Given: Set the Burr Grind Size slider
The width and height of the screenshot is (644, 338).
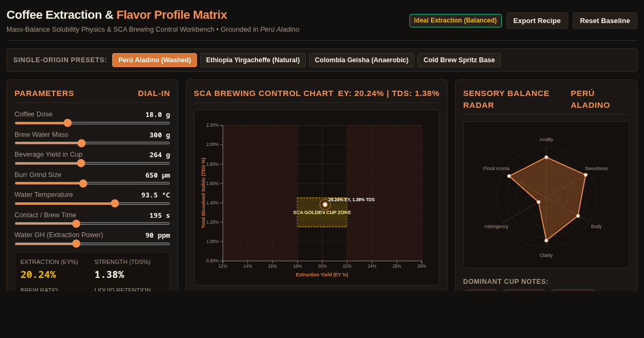Looking at the screenshot, I should (x=92, y=183).
